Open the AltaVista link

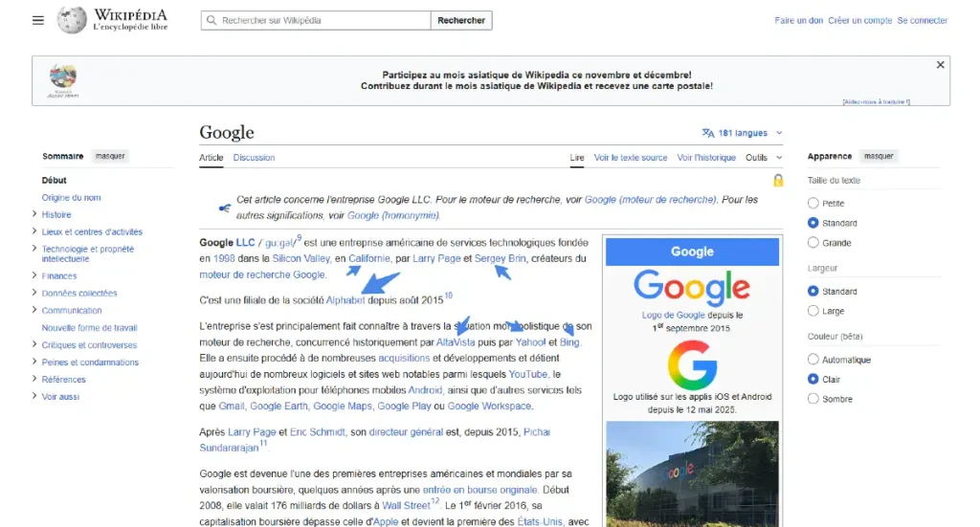coord(455,342)
